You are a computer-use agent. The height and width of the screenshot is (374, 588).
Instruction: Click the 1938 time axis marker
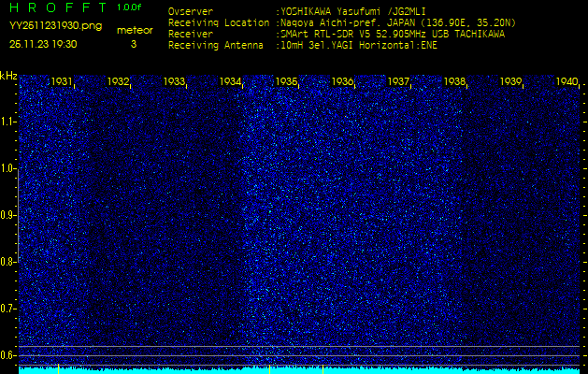coord(454,81)
